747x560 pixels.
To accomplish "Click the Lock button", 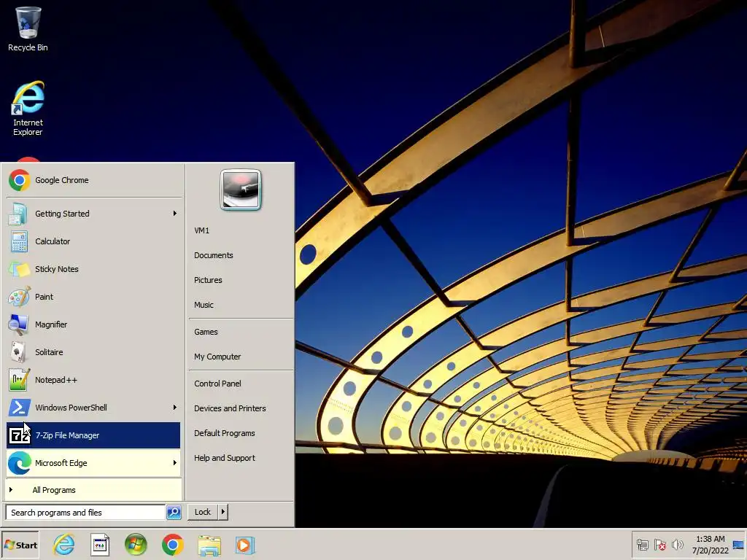I will [x=203, y=512].
